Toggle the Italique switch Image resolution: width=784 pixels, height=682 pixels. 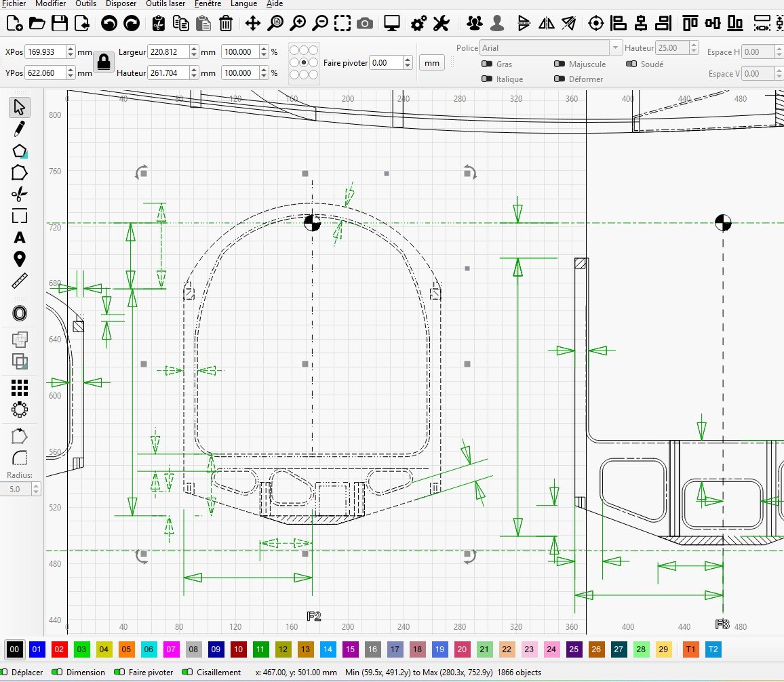(x=486, y=79)
